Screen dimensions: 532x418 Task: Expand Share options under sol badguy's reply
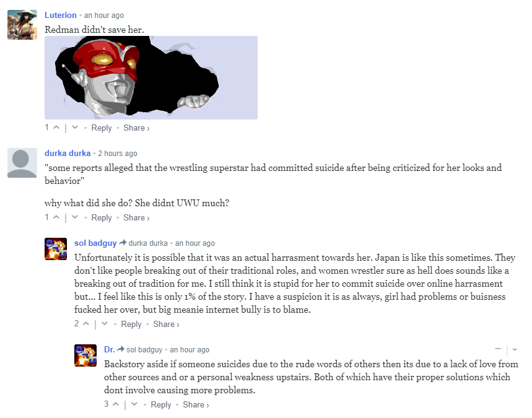(x=166, y=324)
